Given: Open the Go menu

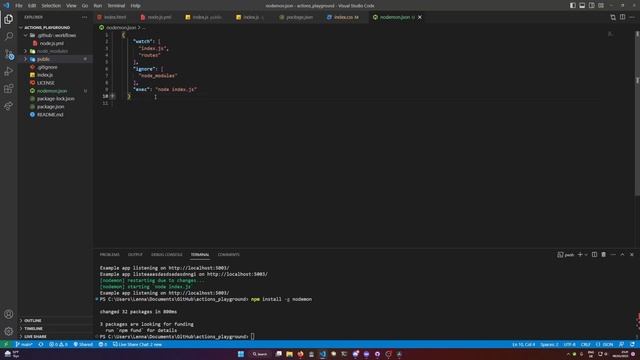Looking at the screenshot, I should point(85,6).
